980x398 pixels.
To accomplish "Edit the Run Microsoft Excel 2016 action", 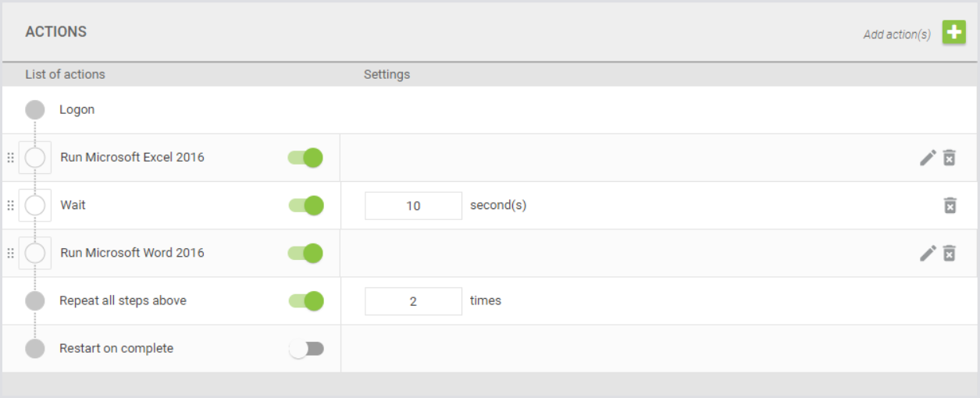I will pos(928,158).
